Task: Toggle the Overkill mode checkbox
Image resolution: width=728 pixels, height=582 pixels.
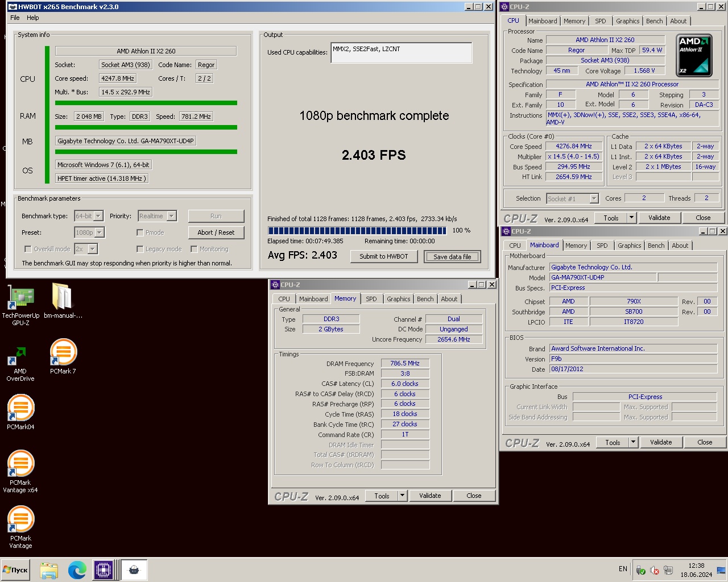Action: [28, 249]
